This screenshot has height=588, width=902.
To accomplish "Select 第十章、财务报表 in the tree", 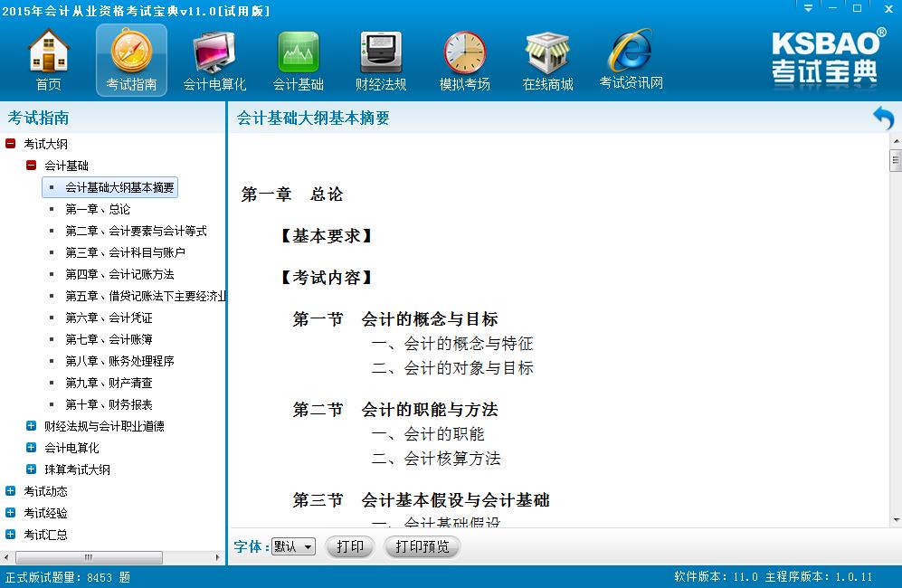I will [x=109, y=404].
